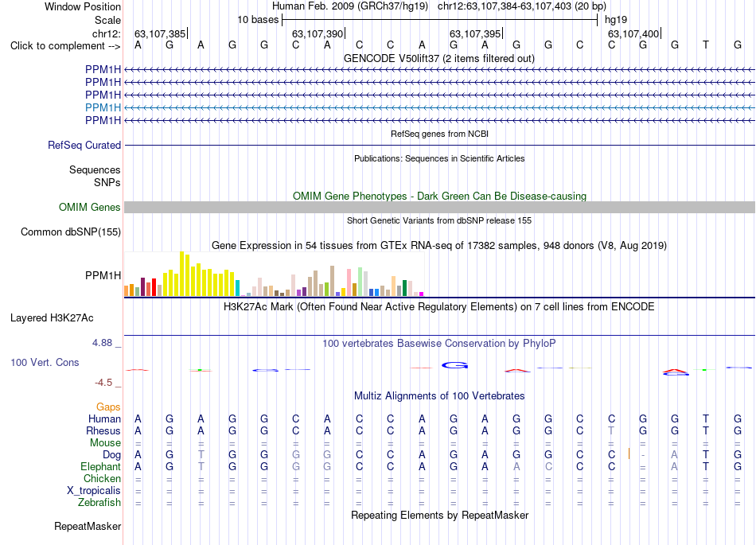
Task: Click position label 63,107,385
Action: [160, 33]
